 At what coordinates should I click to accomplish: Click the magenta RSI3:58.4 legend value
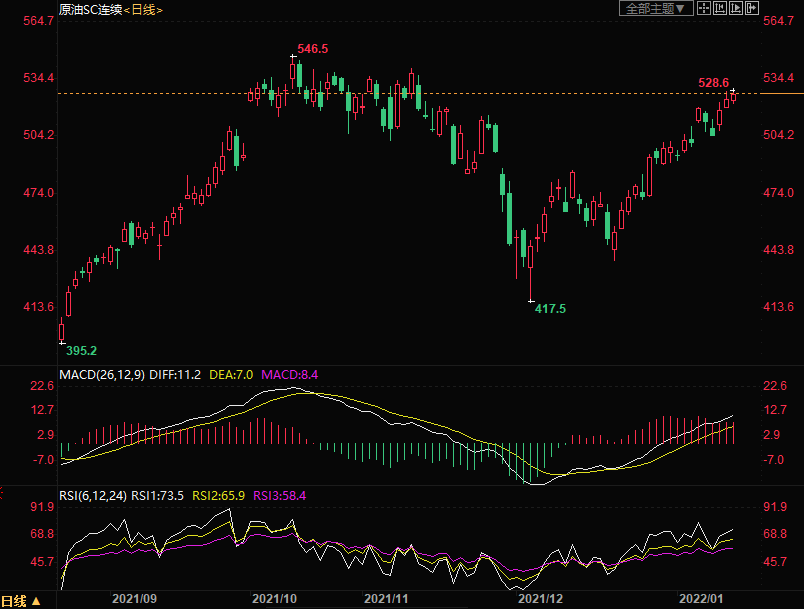click(x=280, y=494)
